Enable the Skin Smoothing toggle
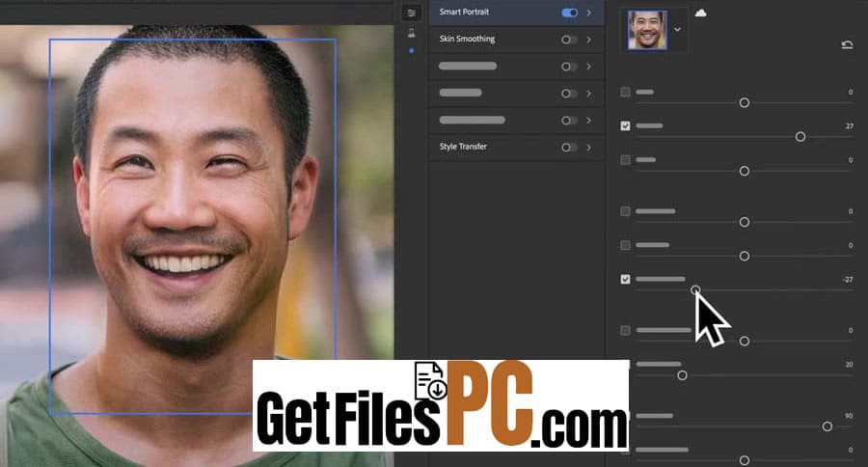Viewport: 868px width, 467px height. [569, 40]
